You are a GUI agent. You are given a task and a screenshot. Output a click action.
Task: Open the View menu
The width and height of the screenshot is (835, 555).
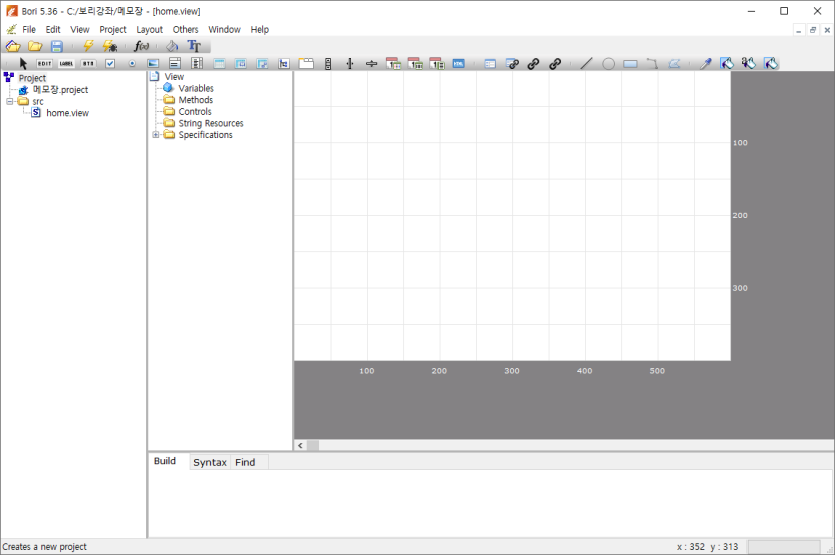click(x=80, y=30)
